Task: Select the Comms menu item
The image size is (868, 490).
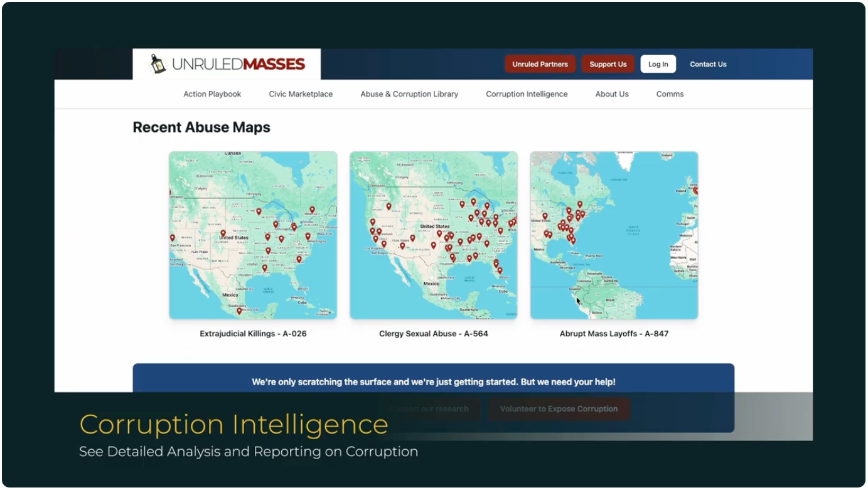Action: pyautogui.click(x=670, y=94)
